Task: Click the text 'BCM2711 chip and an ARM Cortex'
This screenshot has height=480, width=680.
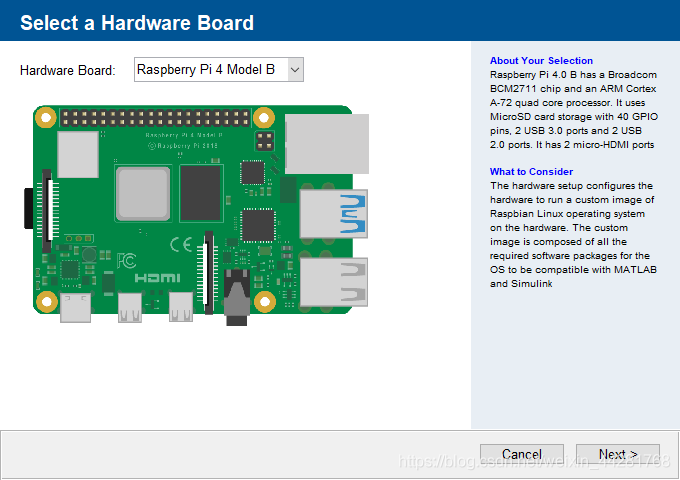Action: 573,89
